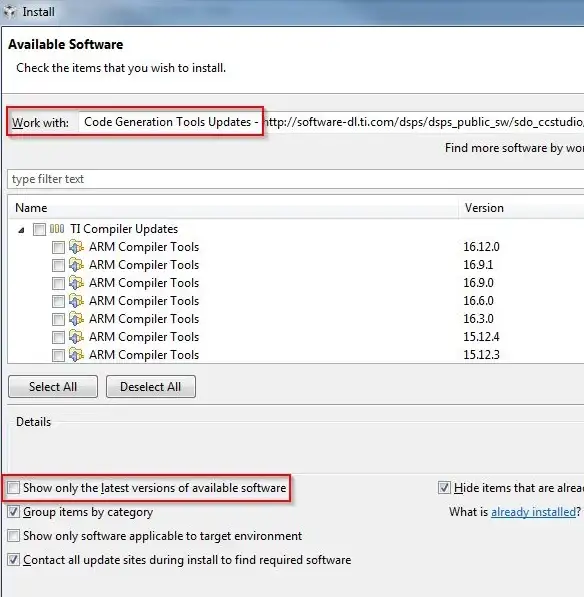
Task: Enable show only latest versions checkbox
Action: coord(14,488)
